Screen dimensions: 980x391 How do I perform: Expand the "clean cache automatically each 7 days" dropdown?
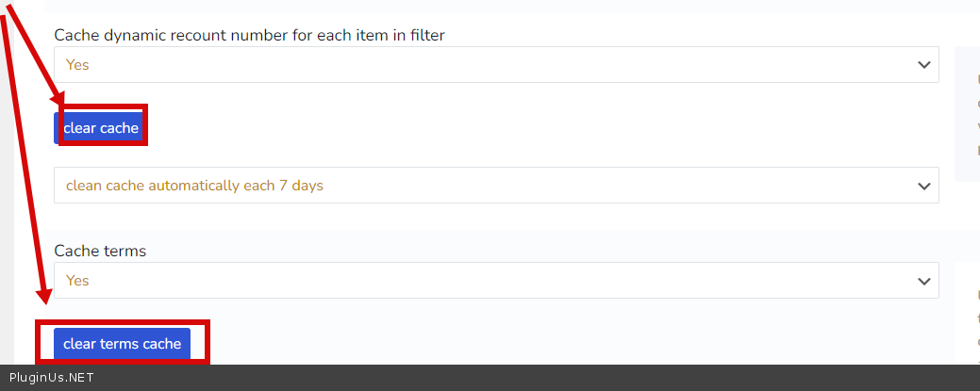495,186
